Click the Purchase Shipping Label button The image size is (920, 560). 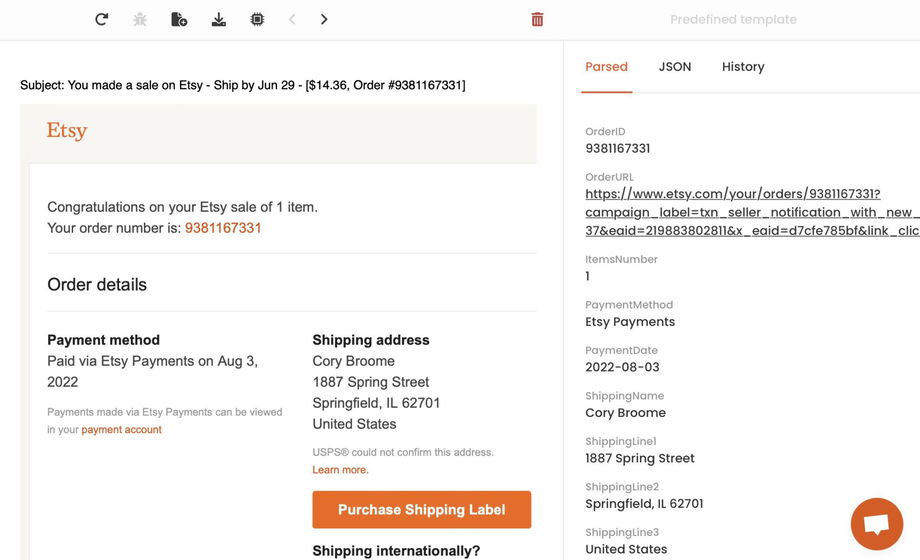click(x=421, y=510)
